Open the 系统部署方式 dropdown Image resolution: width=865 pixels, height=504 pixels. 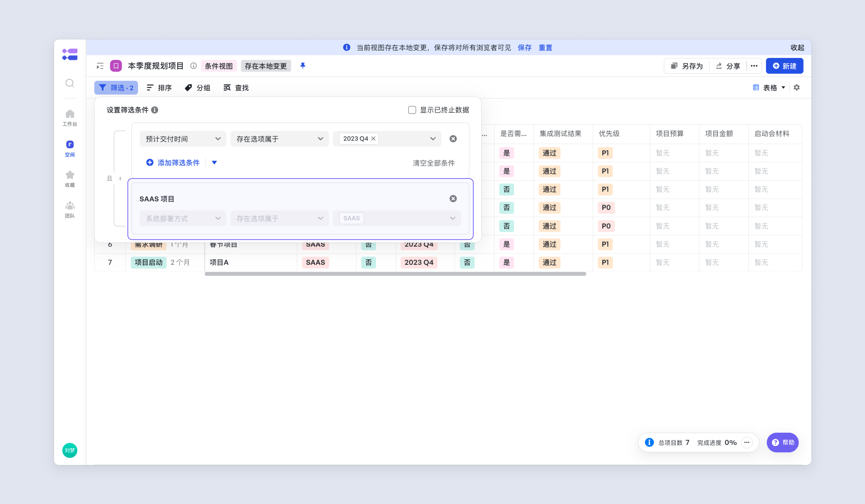(183, 218)
